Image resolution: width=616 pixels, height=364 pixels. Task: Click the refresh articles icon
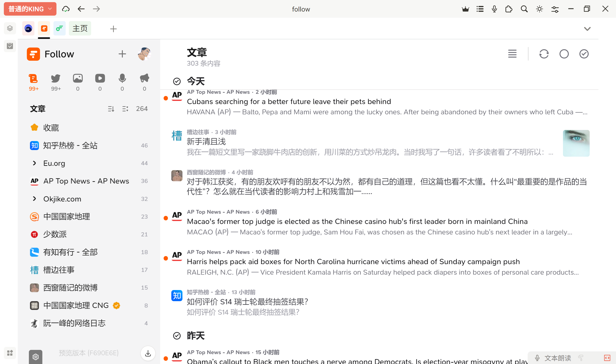[x=544, y=54]
